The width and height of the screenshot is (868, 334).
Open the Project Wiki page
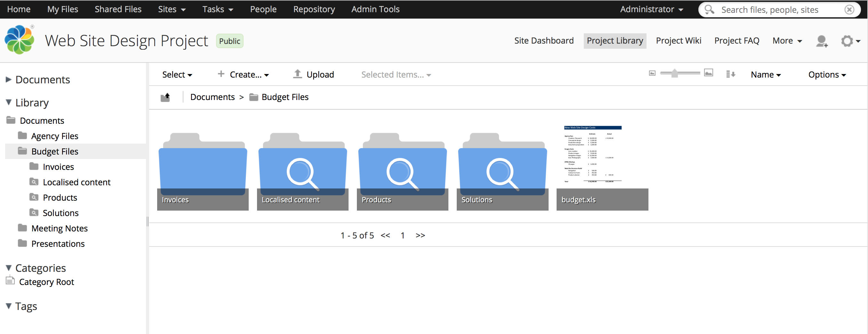click(678, 41)
